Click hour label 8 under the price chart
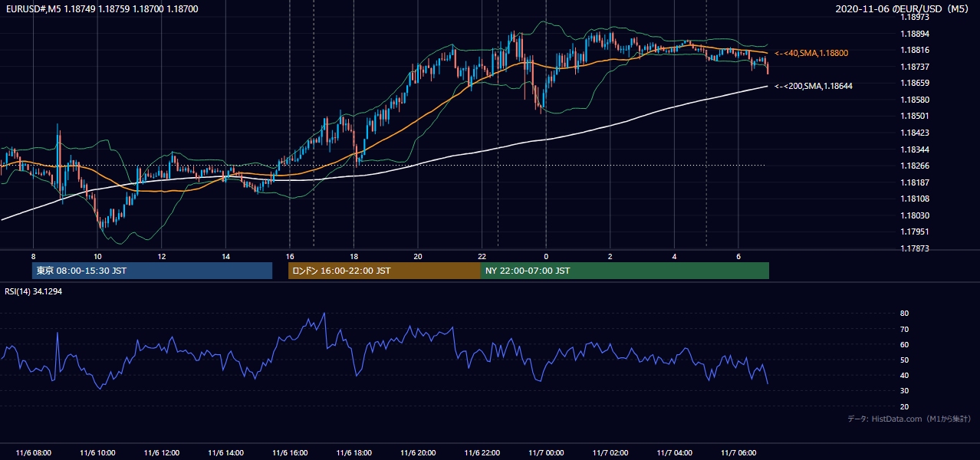This screenshot has height=460, width=980. [33, 256]
